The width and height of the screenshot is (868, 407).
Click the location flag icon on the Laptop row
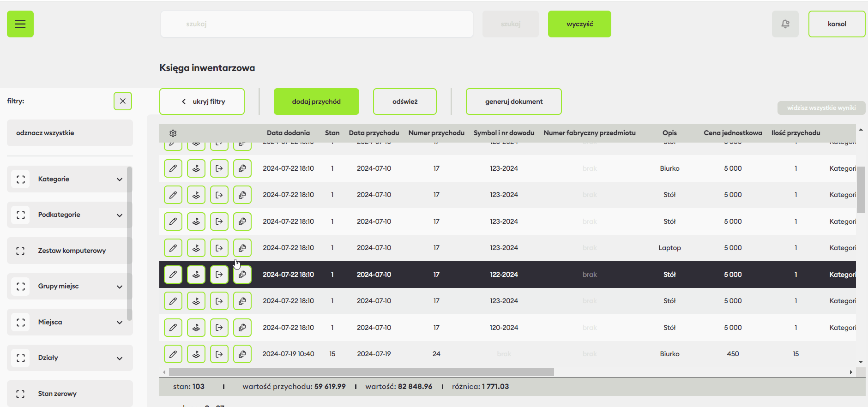[196, 248]
